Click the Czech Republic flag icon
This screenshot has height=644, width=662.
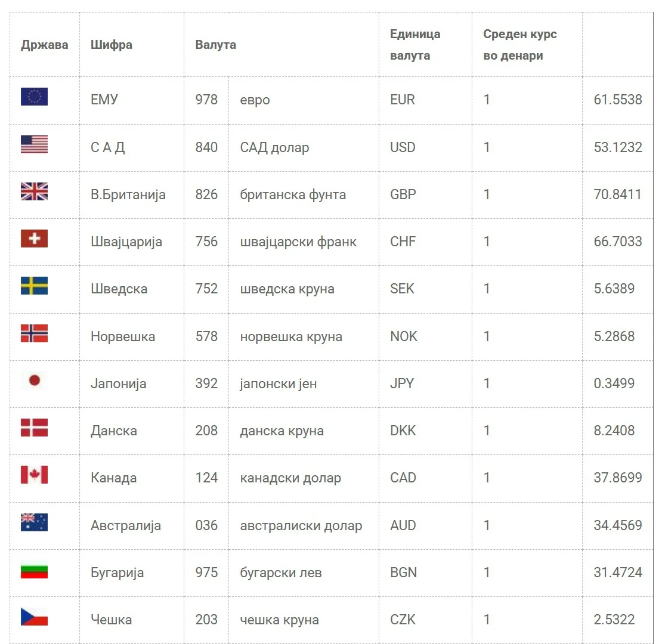(34, 617)
